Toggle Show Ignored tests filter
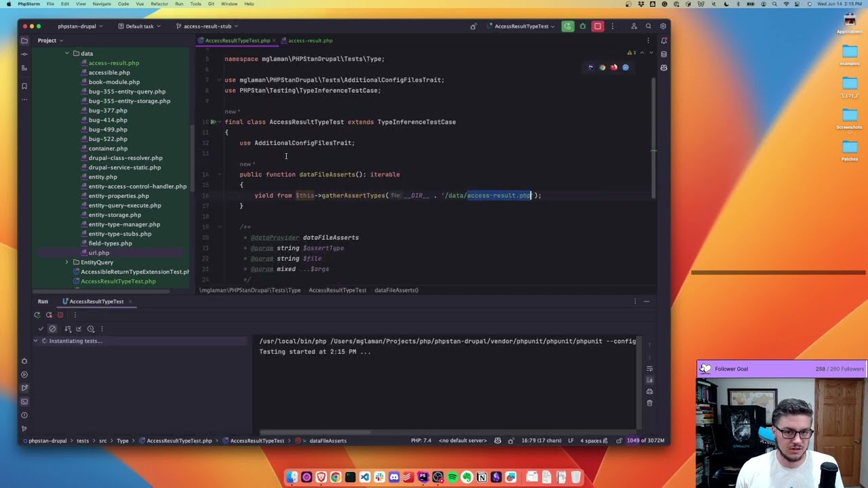Image resolution: width=868 pixels, height=488 pixels. pyautogui.click(x=52, y=329)
